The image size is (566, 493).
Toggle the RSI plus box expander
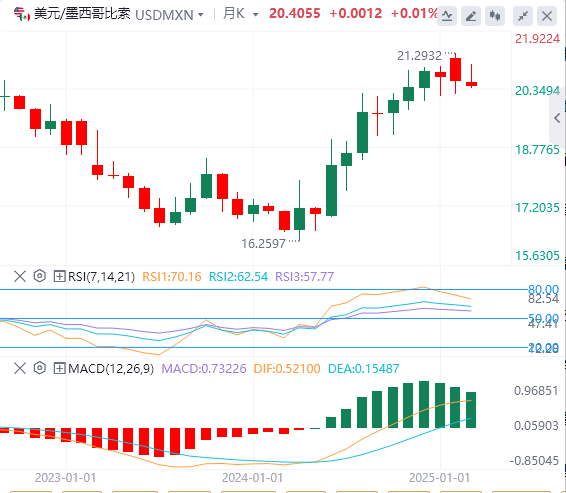[x=59, y=276]
